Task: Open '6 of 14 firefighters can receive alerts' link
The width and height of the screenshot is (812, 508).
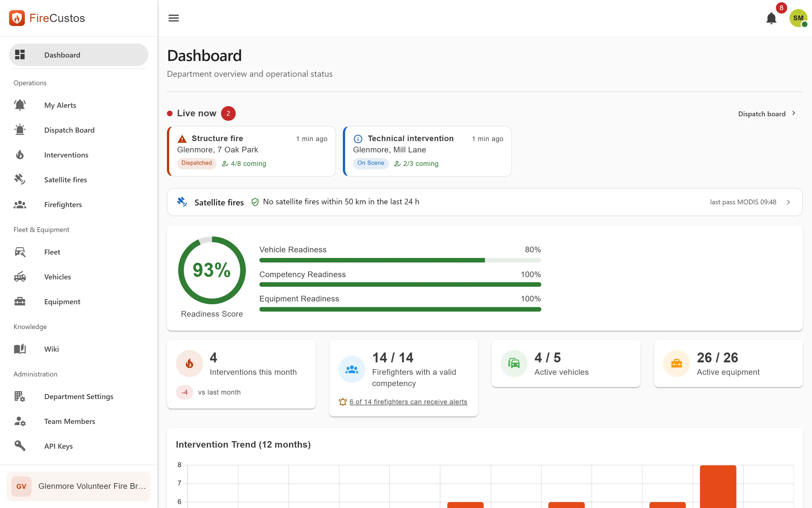Action: click(408, 402)
